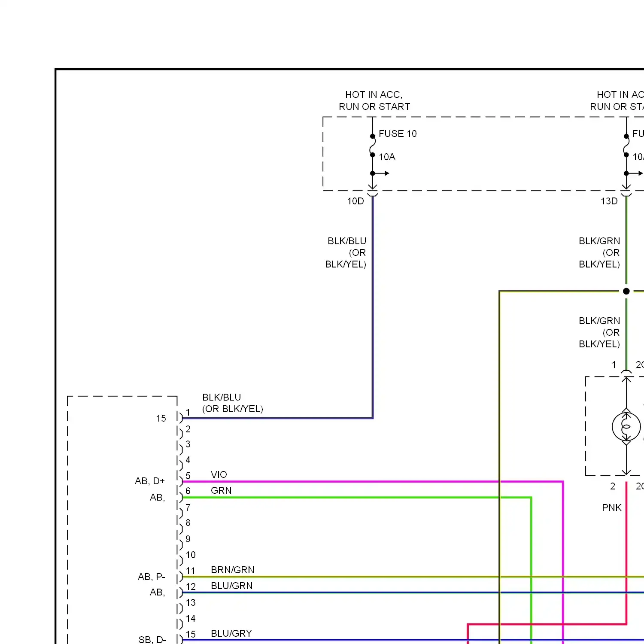Select the "BLK/BLU (OR BLK/YEL)" label at pin 1
Viewport: 644px width, 644px height.
[233, 403]
